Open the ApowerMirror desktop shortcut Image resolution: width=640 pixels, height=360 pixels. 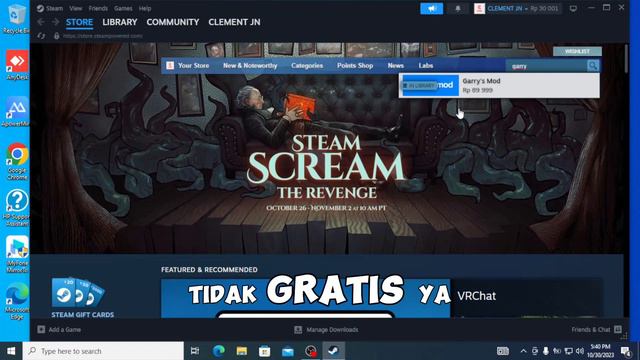[x=16, y=111]
